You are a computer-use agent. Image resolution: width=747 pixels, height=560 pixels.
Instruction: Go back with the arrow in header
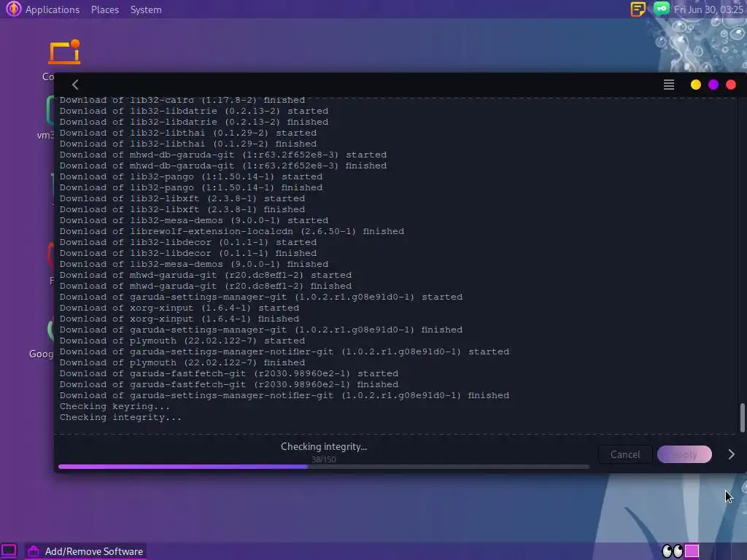pyautogui.click(x=75, y=85)
